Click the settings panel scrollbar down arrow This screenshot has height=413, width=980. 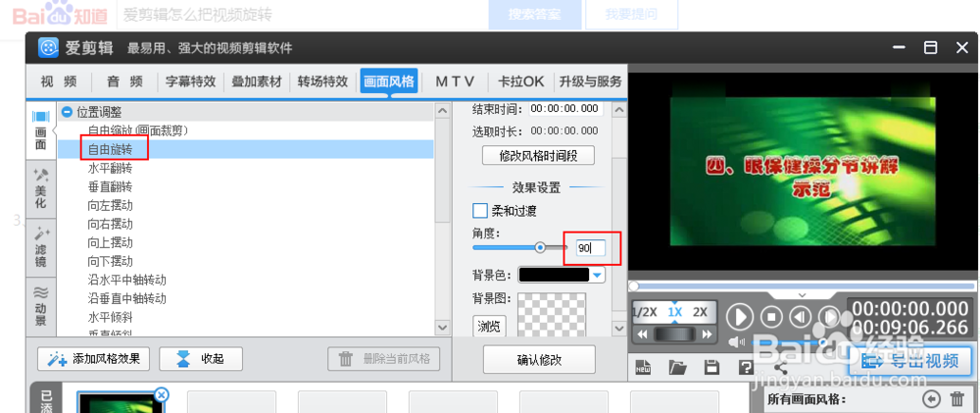coord(618,328)
